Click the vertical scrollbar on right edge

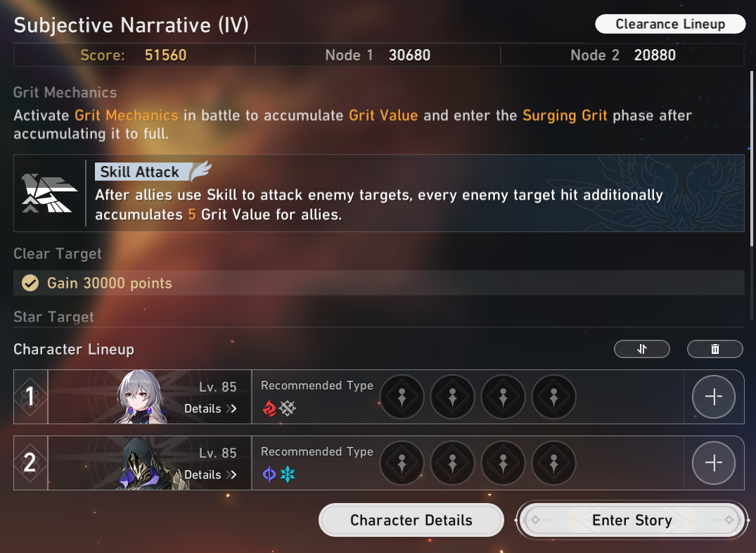[x=752, y=196]
